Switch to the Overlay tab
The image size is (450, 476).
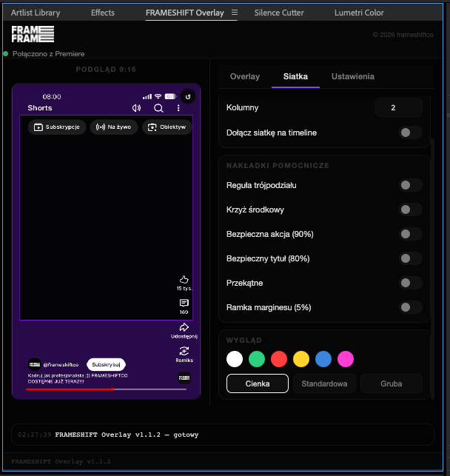[x=245, y=76]
